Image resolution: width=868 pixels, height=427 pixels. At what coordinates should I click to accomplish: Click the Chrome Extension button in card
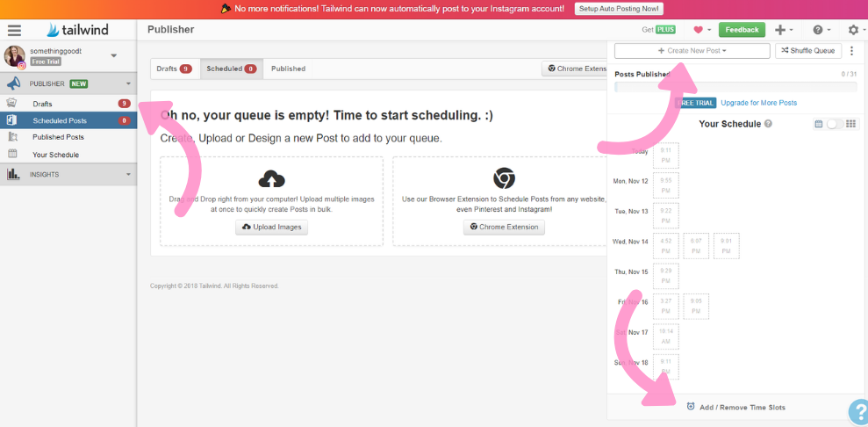click(504, 227)
